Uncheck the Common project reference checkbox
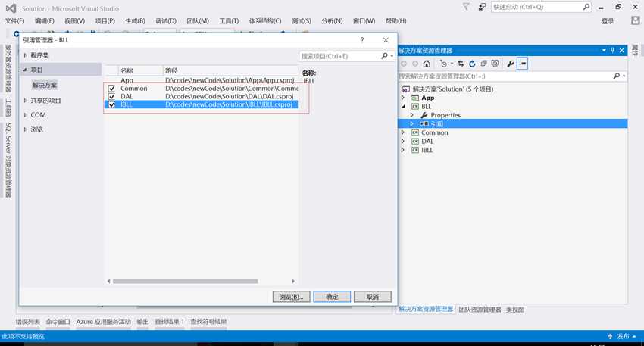The height and width of the screenshot is (346, 644). click(x=111, y=89)
